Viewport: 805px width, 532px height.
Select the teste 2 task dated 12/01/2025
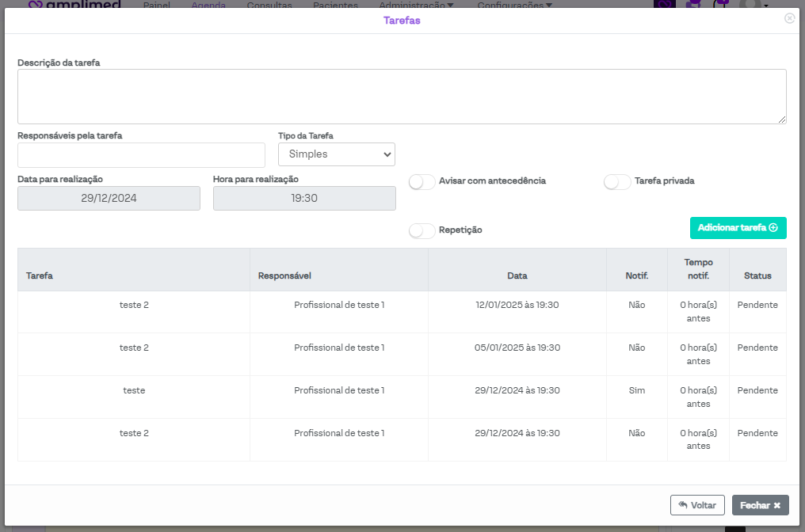(134, 305)
